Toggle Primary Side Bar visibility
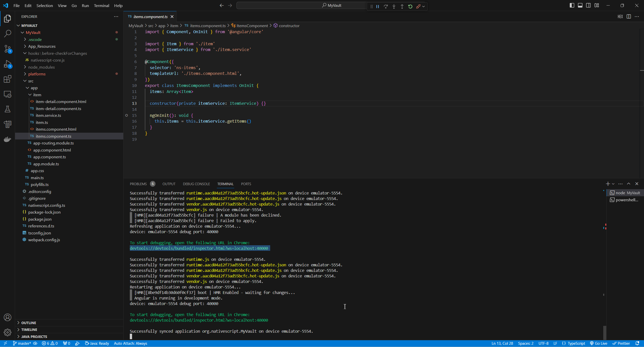This screenshot has width=644, height=347. tap(572, 6)
